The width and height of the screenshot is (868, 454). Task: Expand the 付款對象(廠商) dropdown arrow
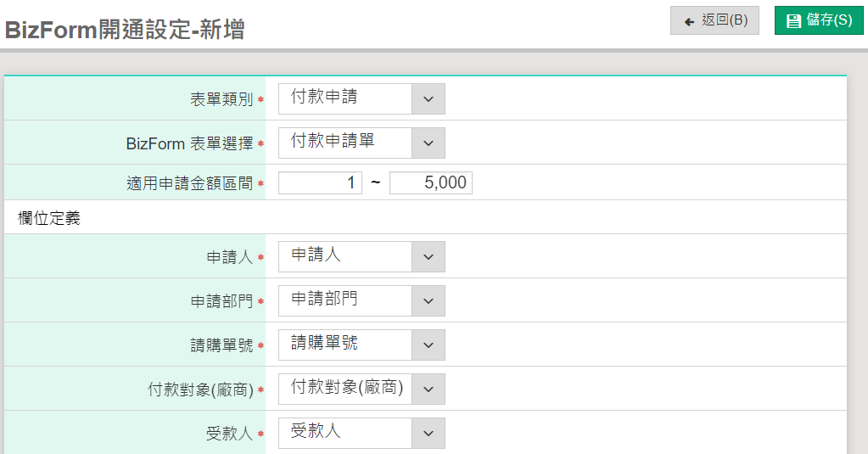click(x=428, y=390)
